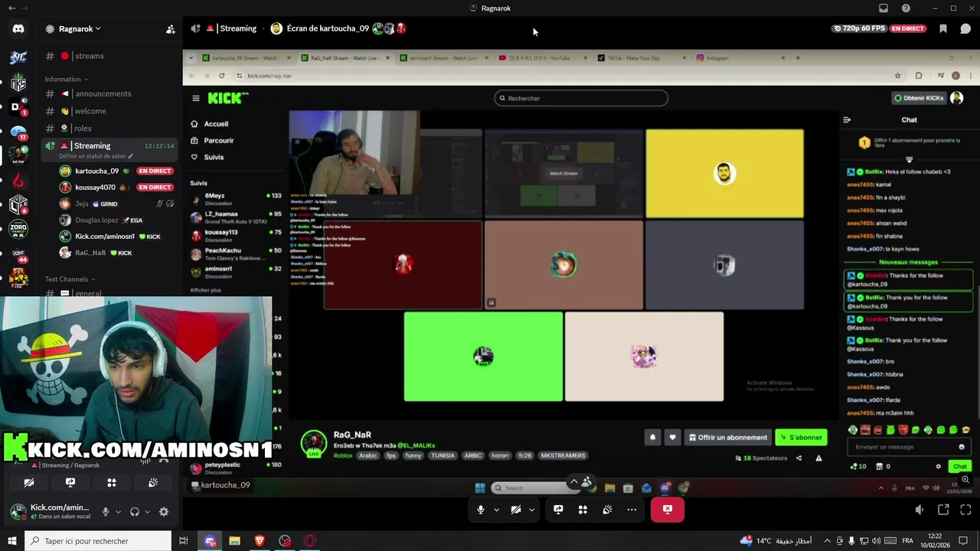980x551 pixels.
Task: Click the Envoyer un message chat field
Action: (x=908, y=447)
